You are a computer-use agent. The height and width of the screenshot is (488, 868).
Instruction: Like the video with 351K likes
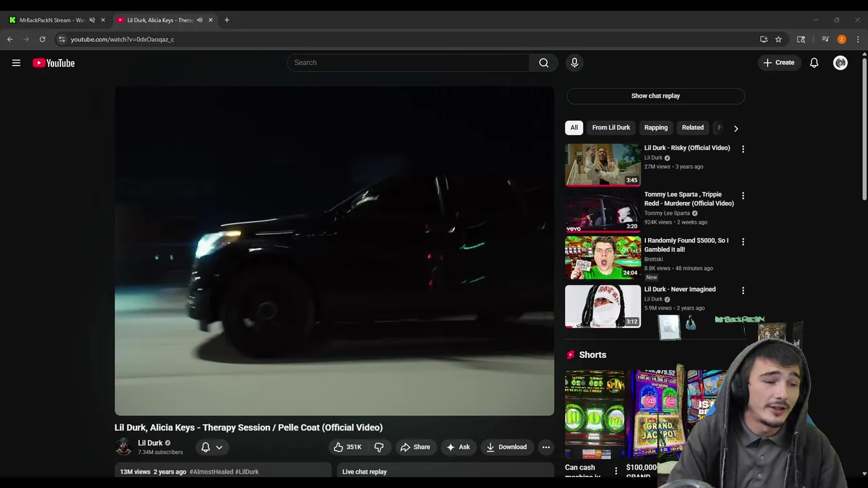[347, 447]
